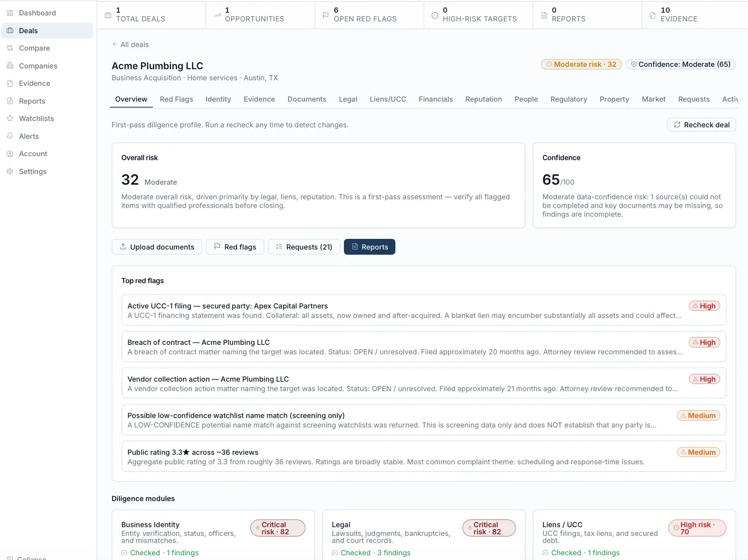Click the Confidence: Moderate (65) badge
Viewport: 748px width, 560px height.
pos(680,64)
